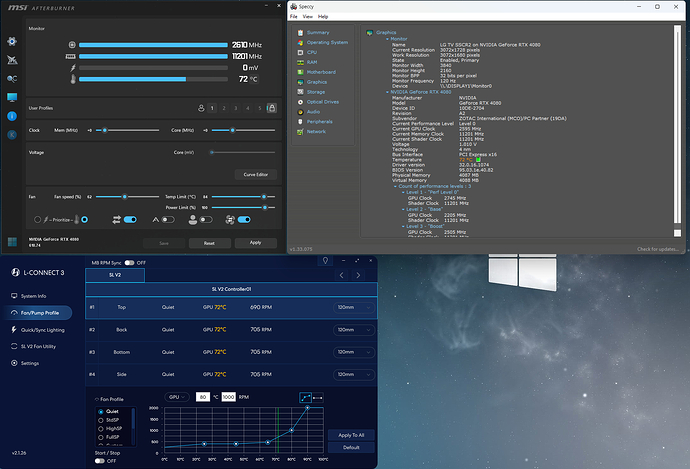Open the File menu in Speccy
Screen dimensions: 690x469
[294, 17]
